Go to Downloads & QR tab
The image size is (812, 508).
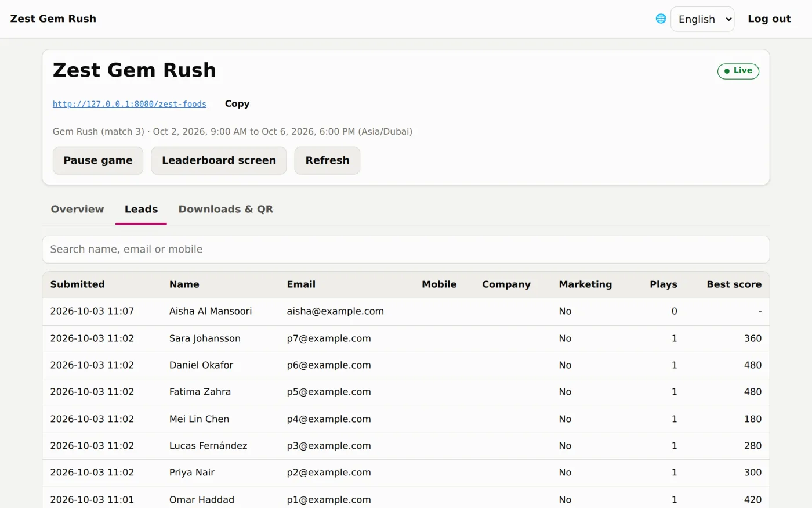click(x=226, y=209)
